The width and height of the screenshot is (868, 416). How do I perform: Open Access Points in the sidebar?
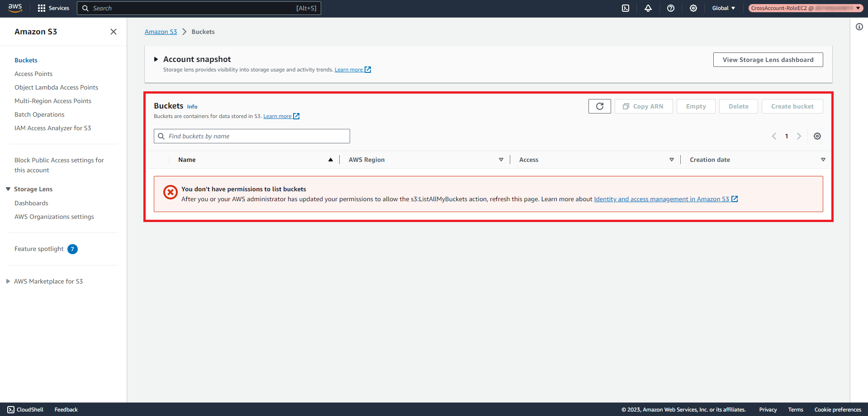click(33, 74)
